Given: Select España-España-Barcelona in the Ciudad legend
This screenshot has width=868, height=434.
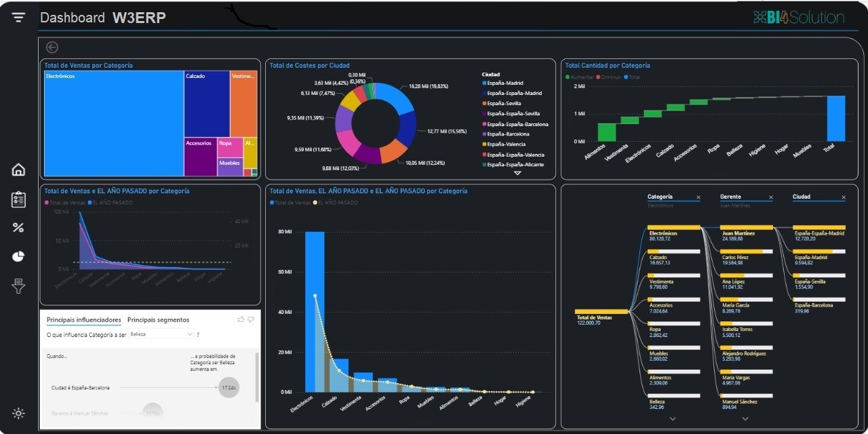Looking at the screenshot, I should click(x=515, y=124).
